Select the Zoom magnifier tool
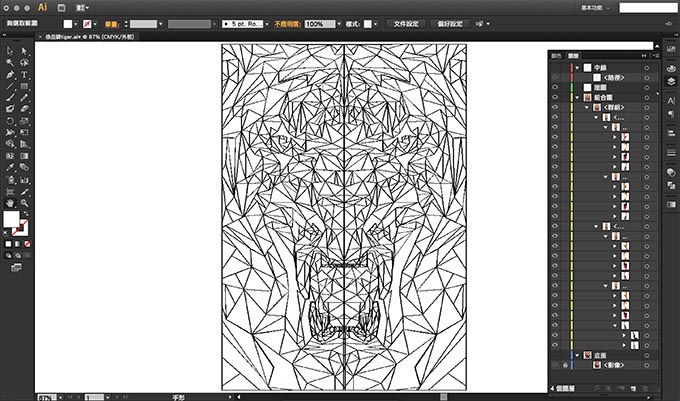 pyautogui.click(x=24, y=203)
